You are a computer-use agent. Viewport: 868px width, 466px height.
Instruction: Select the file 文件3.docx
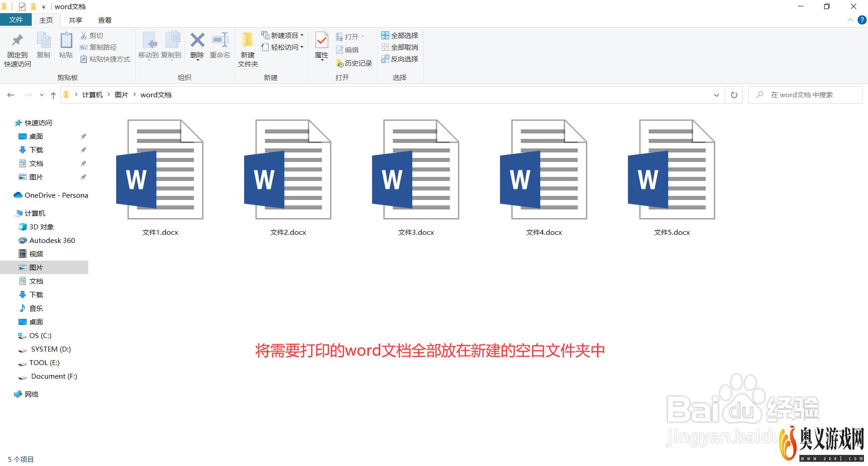click(x=416, y=178)
